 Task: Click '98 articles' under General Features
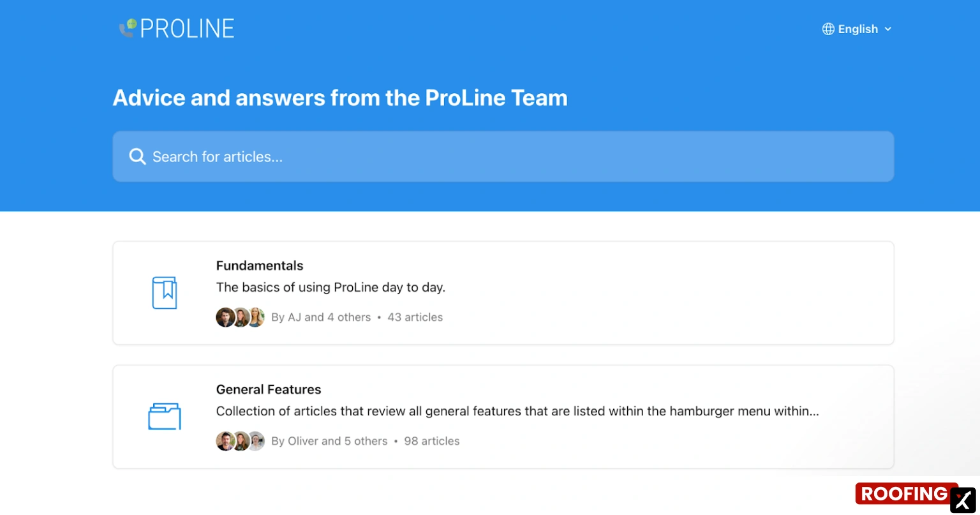click(x=431, y=441)
